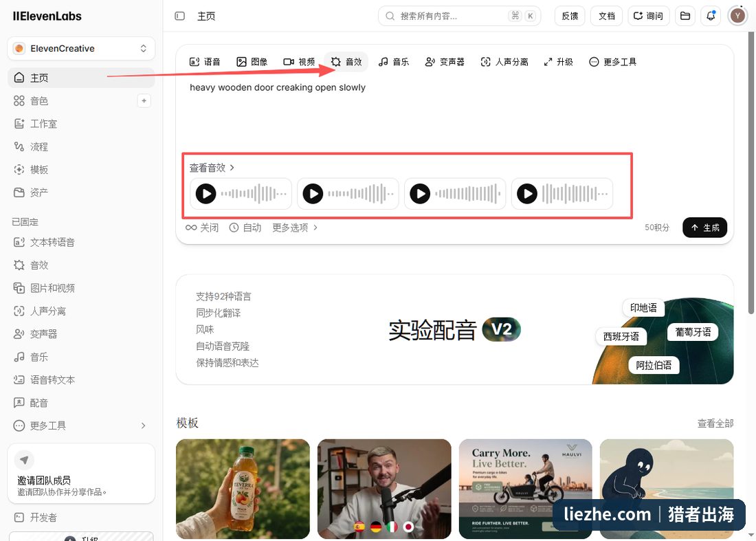756x541 pixels.
Task: Open the Carry More cargo bike template
Action: point(526,489)
